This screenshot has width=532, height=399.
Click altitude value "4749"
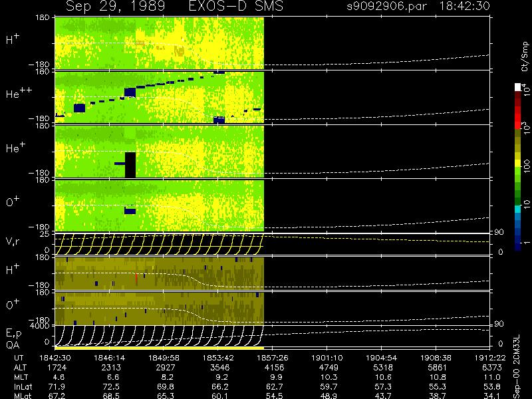(x=329, y=368)
